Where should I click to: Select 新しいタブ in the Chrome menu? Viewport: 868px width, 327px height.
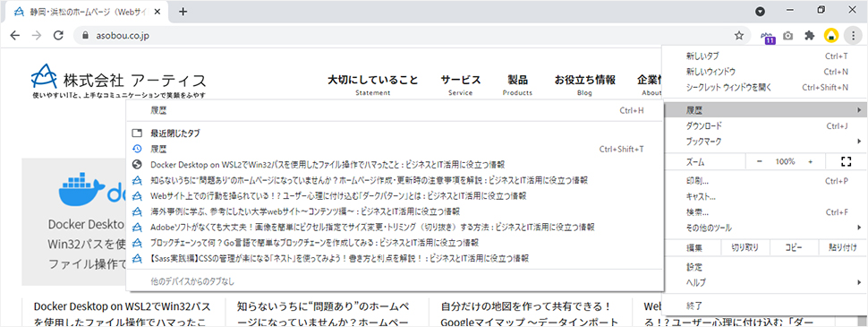pyautogui.click(x=764, y=56)
